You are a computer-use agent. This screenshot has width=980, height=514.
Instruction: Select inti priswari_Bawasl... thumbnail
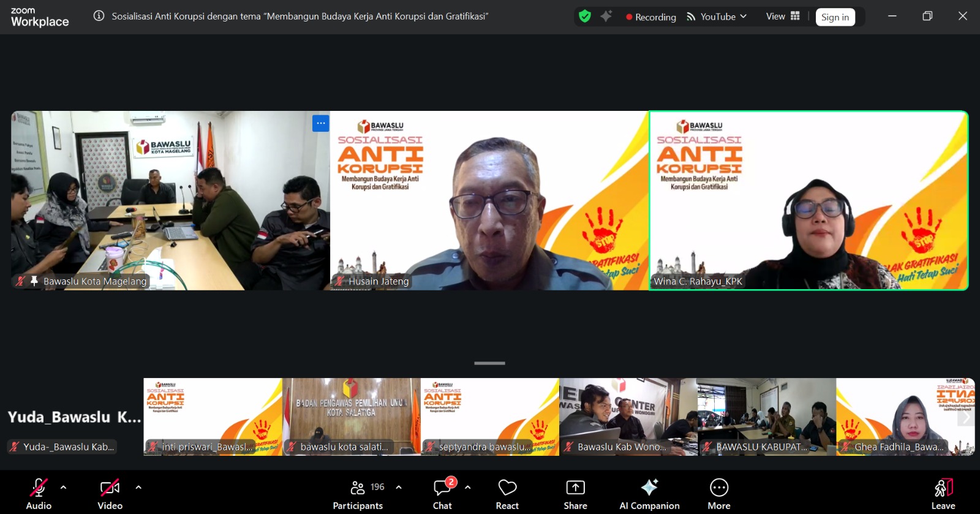tap(213, 417)
